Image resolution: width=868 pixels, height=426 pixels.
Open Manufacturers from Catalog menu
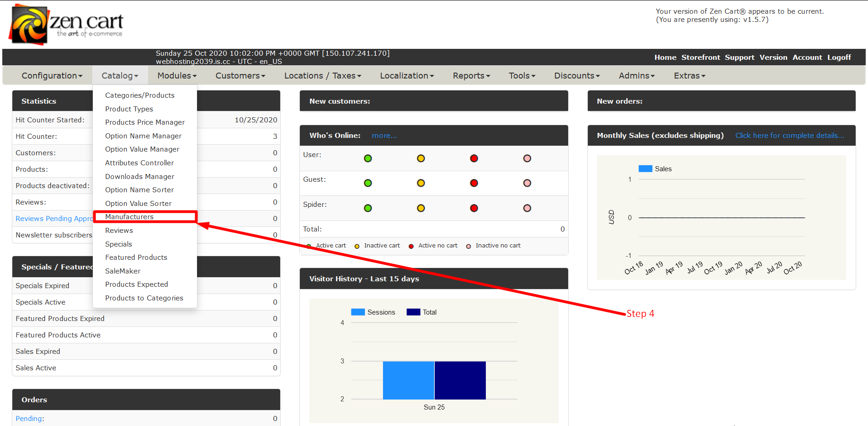(x=129, y=217)
